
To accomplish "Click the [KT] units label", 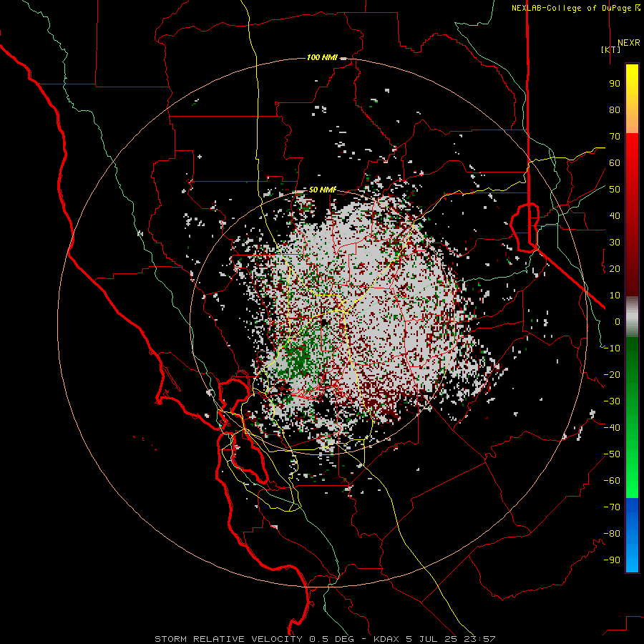I will point(611,49).
